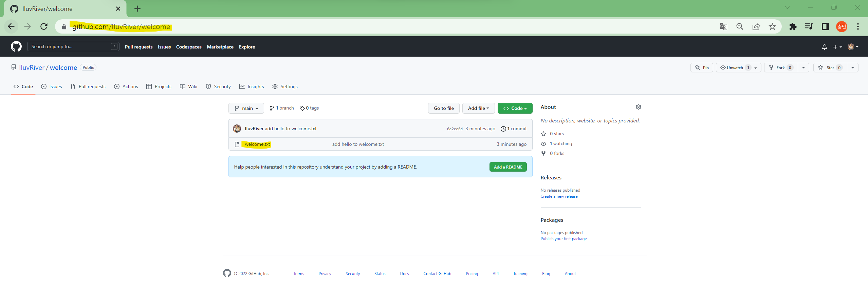868x293 pixels.
Task: Click the welcome repository name link
Action: pyautogui.click(x=63, y=67)
